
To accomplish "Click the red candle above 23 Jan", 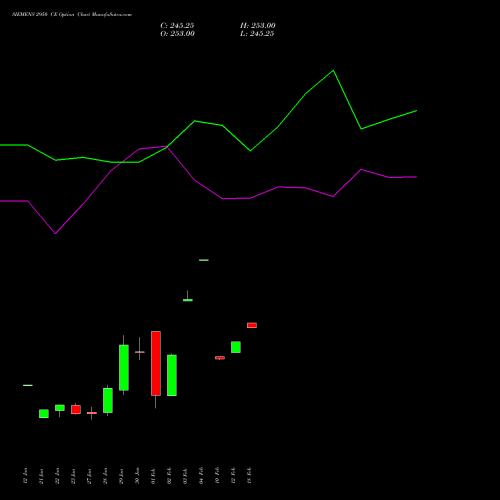I will (76, 409).
